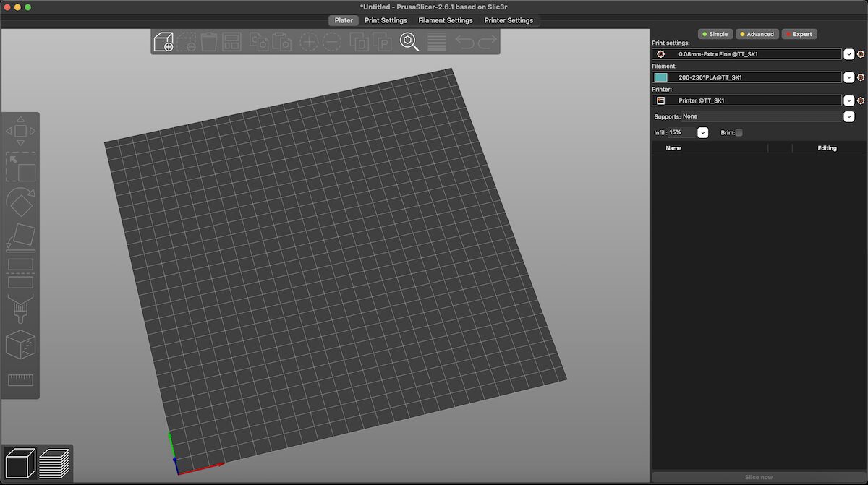Click the Slice now button
Screen dimensions: 868x485
759,478
